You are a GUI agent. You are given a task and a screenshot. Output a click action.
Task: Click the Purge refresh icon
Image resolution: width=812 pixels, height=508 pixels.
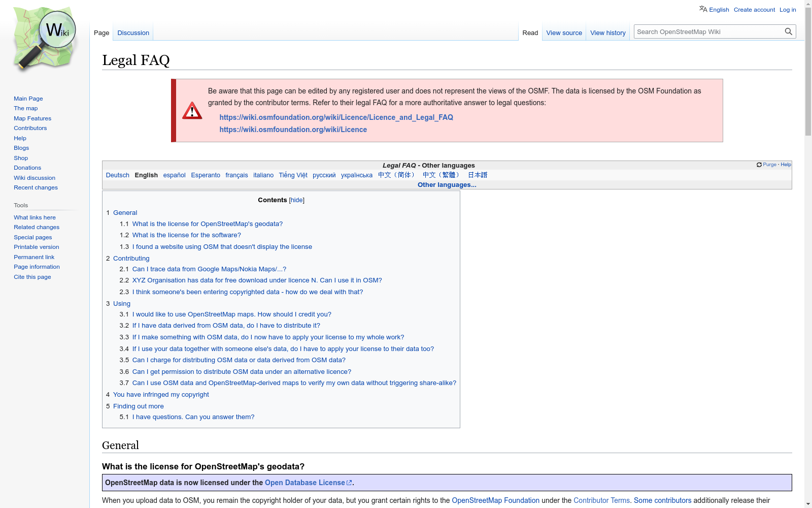[759, 165]
